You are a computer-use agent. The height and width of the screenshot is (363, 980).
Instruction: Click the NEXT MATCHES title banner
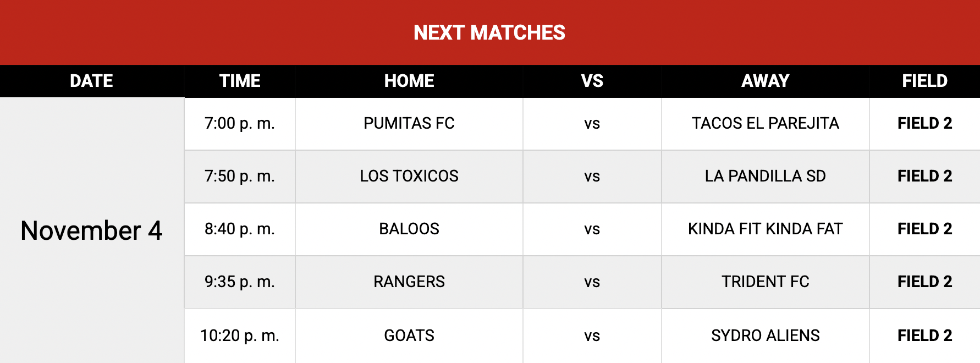[489, 32]
